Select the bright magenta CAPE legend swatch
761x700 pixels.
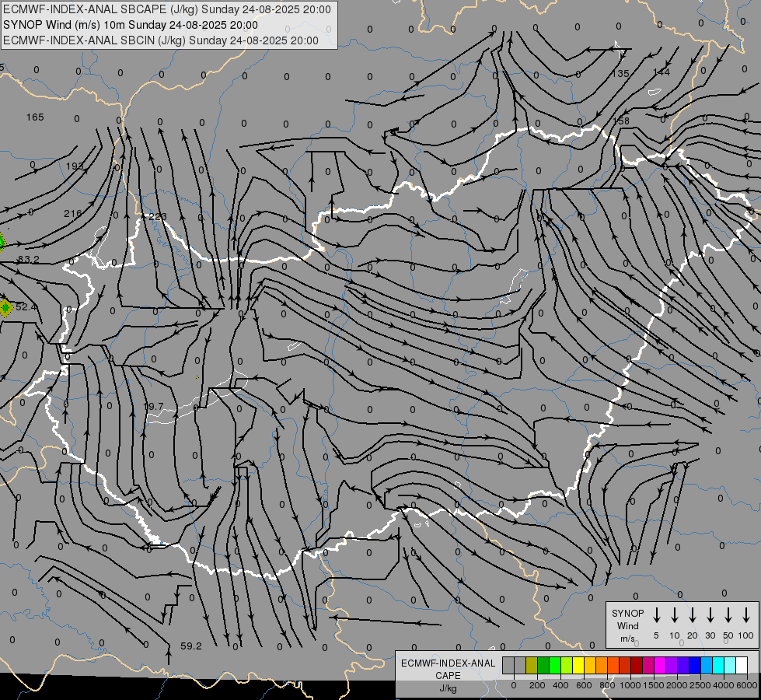point(661,665)
